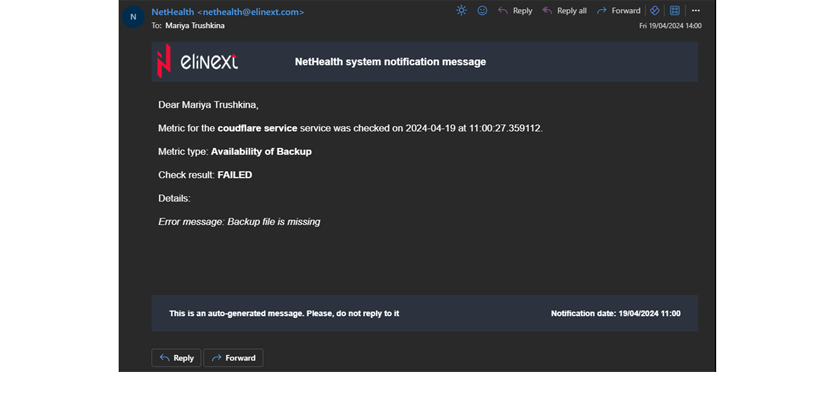Click Reply in the message header toolbar

coord(515,11)
